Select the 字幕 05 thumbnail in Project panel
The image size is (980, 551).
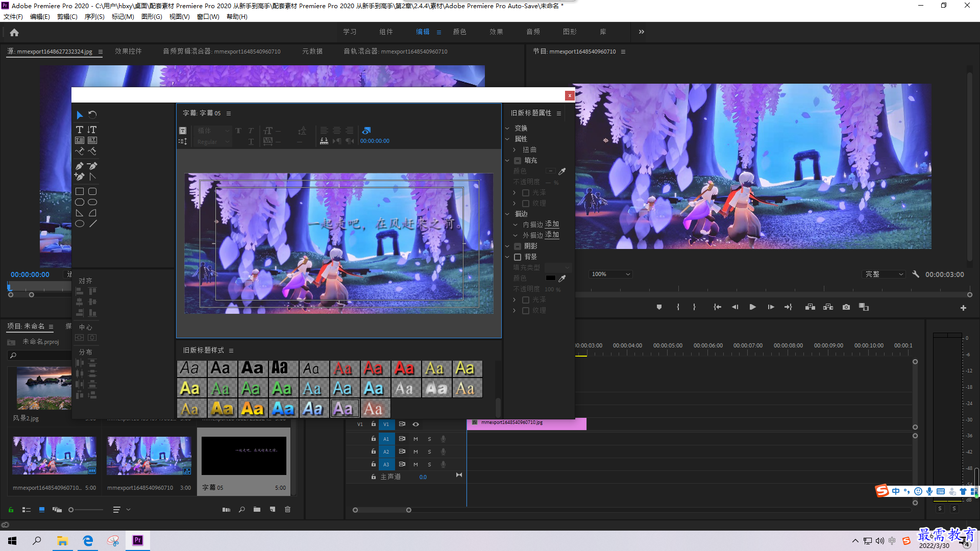point(244,456)
